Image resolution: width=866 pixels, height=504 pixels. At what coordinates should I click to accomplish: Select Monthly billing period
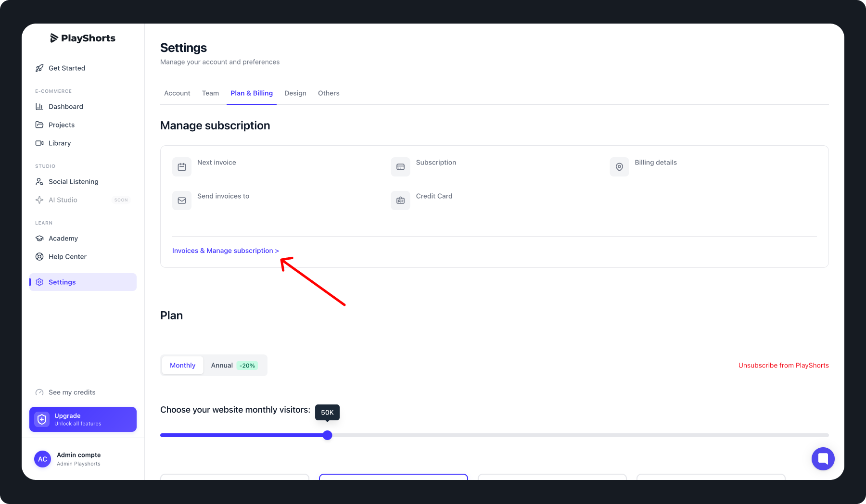pos(183,365)
